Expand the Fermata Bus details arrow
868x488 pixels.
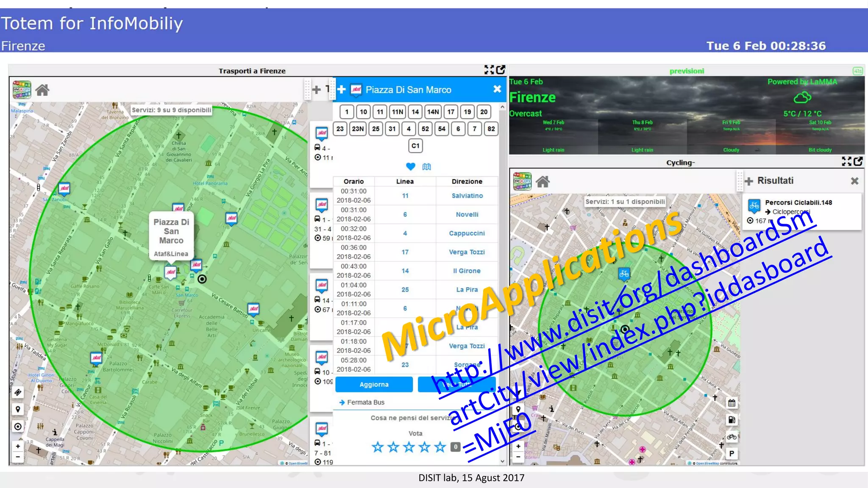point(342,402)
